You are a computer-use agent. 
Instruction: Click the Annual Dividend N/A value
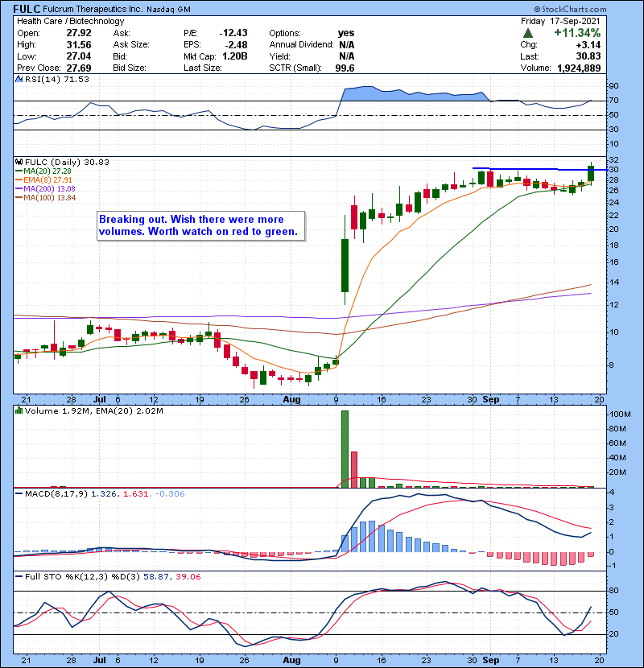pyautogui.click(x=346, y=45)
